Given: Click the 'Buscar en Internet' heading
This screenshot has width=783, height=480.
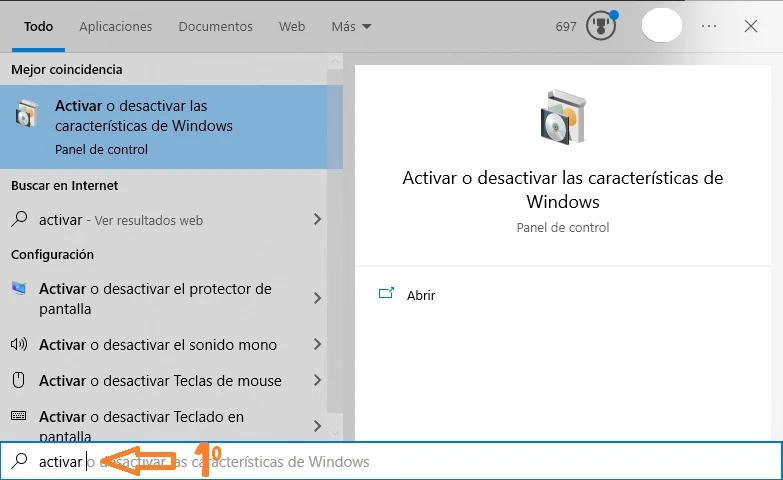Looking at the screenshot, I should pyautogui.click(x=64, y=185).
